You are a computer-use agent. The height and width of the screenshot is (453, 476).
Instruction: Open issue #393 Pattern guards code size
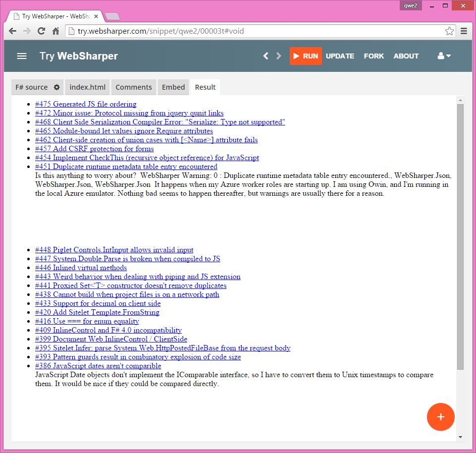click(138, 357)
